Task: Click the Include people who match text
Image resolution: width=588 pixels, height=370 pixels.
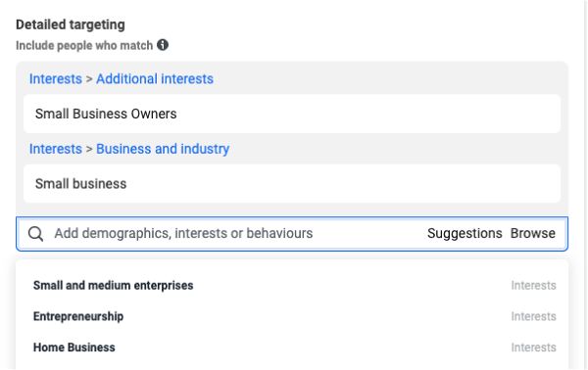Action: click(84, 46)
